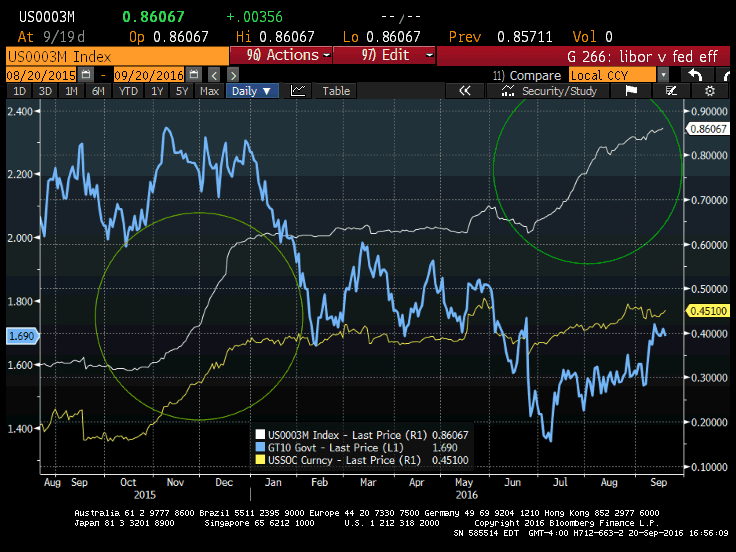
Task: Open the start date calendar picker
Action: click(x=86, y=75)
